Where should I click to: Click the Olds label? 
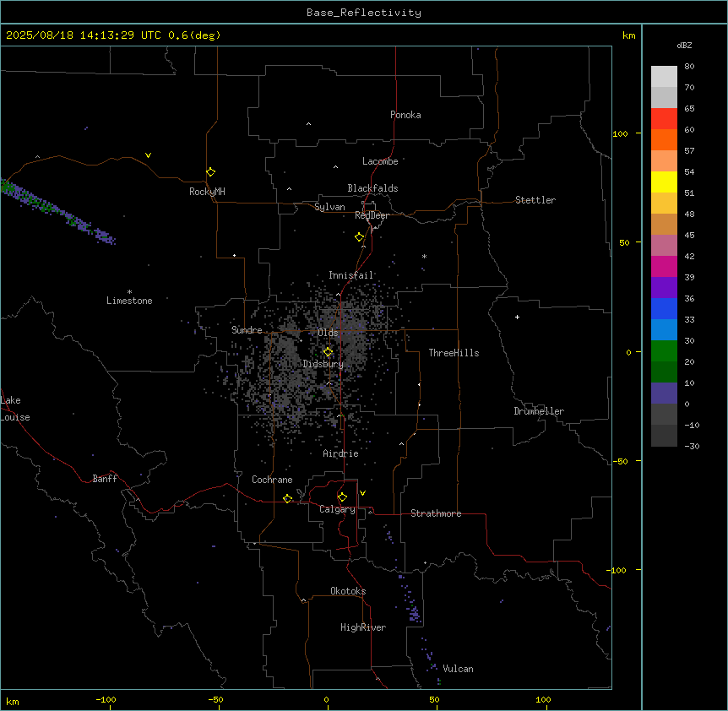click(x=328, y=333)
